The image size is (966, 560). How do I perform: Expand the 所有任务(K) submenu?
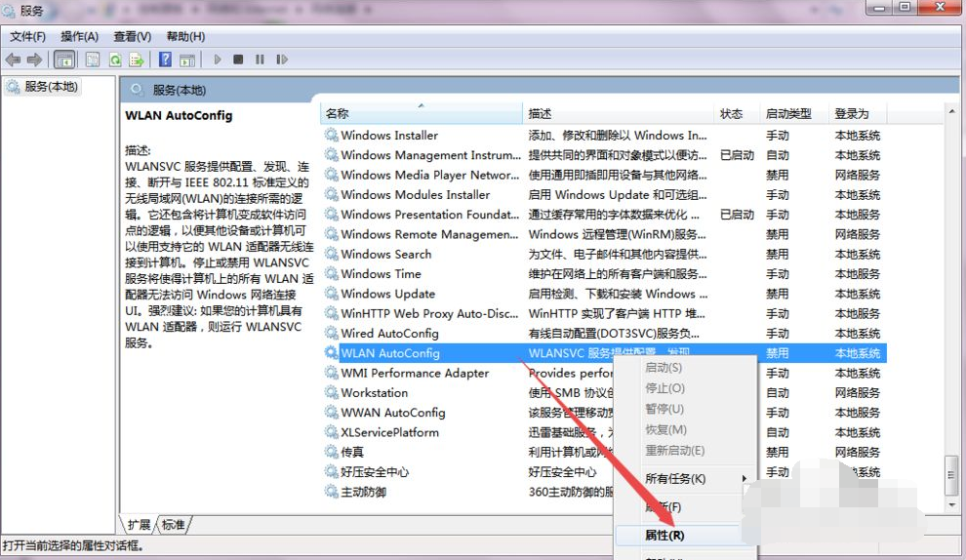(x=675, y=478)
